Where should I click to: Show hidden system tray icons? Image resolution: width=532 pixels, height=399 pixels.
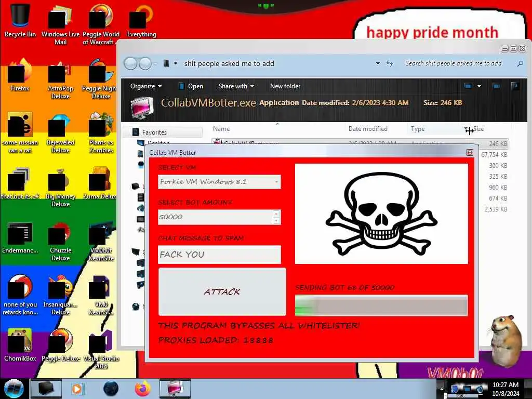click(442, 389)
